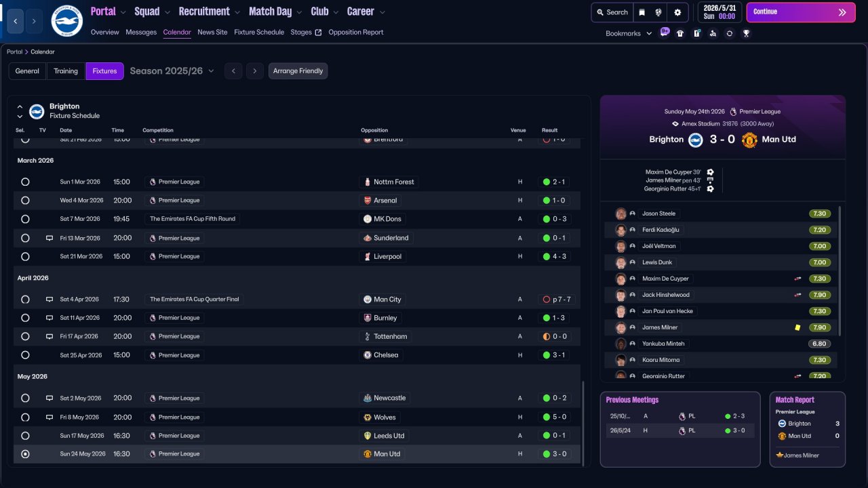Screen dimensions: 868x488
Task: Click the tactics board bookmark icon
Action: (696, 33)
